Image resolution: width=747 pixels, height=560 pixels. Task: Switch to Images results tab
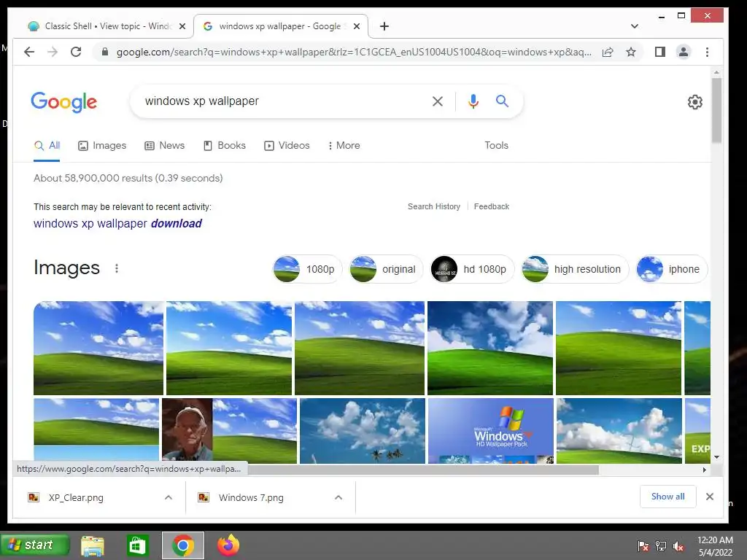click(102, 146)
